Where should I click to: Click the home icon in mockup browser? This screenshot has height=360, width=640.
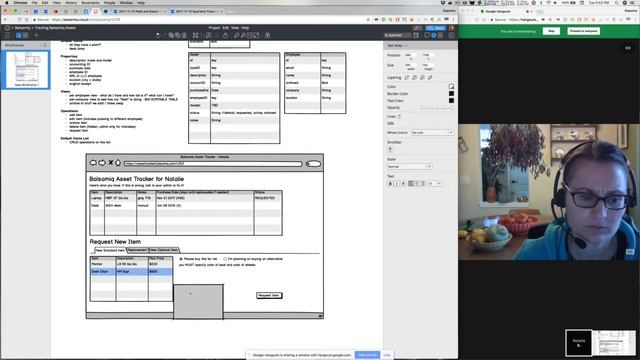[118, 162]
